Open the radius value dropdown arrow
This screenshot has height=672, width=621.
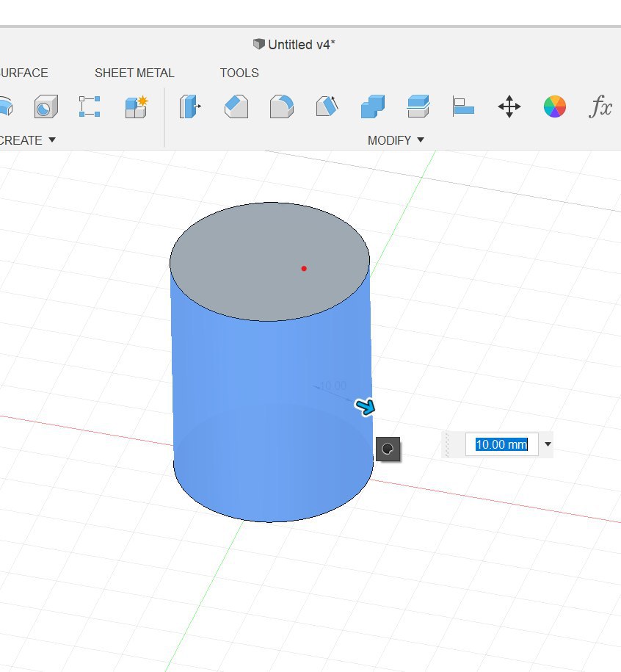[548, 444]
